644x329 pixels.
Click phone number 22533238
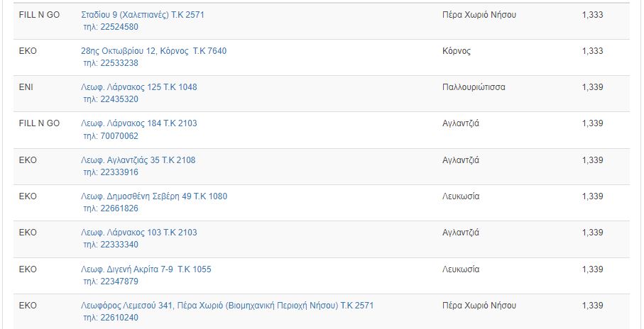point(119,63)
